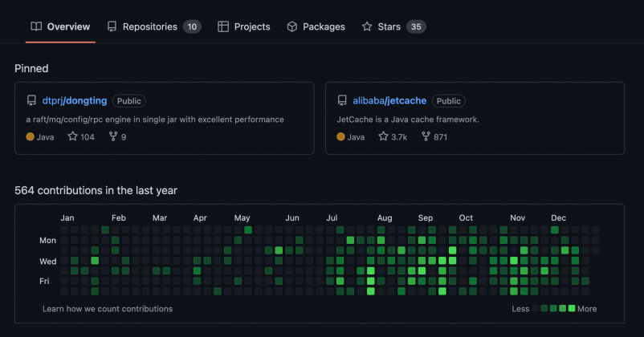The height and width of the screenshot is (337, 644).
Task: Click Learn how we count contributions
Action: pyautogui.click(x=108, y=309)
